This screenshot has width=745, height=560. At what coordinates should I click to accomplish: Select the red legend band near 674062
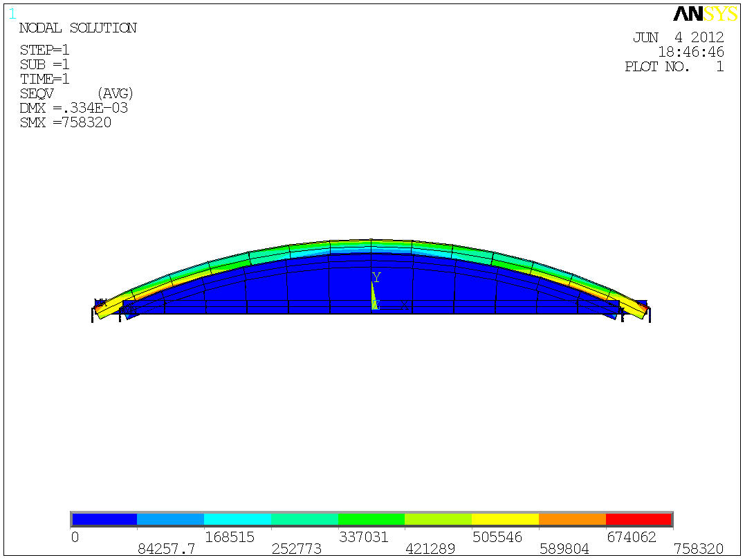coord(638,519)
